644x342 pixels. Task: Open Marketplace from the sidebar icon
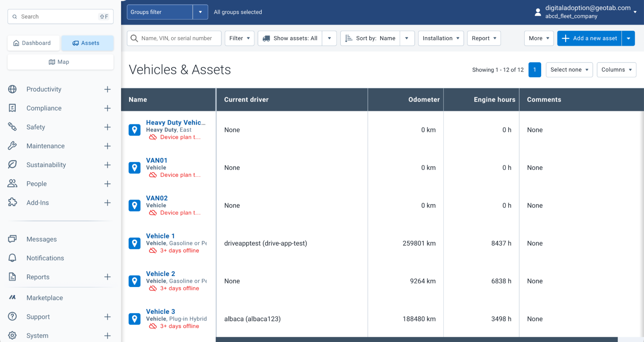(12, 298)
